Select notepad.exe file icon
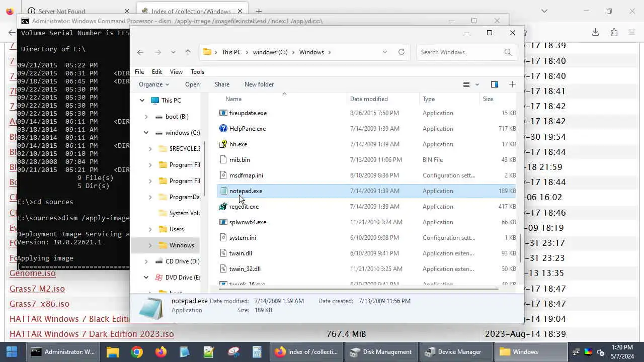This screenshot has width=644, height=362. 223,191
